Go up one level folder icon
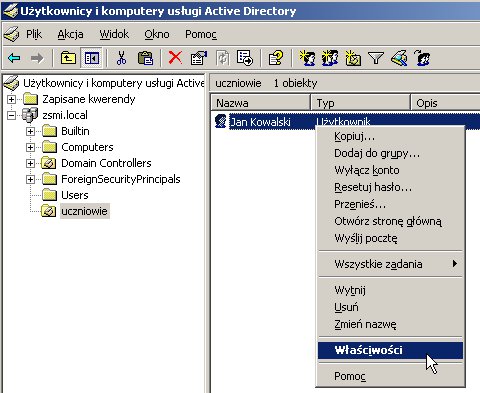This screenshot has height=393, width=480. (68, 58)
